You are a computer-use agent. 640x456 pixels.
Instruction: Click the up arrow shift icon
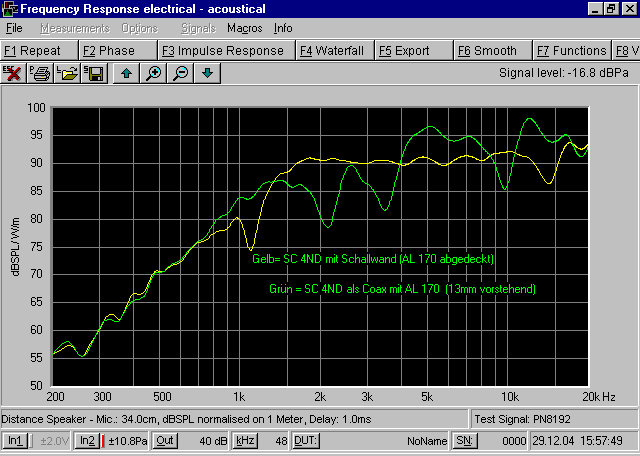[127, 73]
